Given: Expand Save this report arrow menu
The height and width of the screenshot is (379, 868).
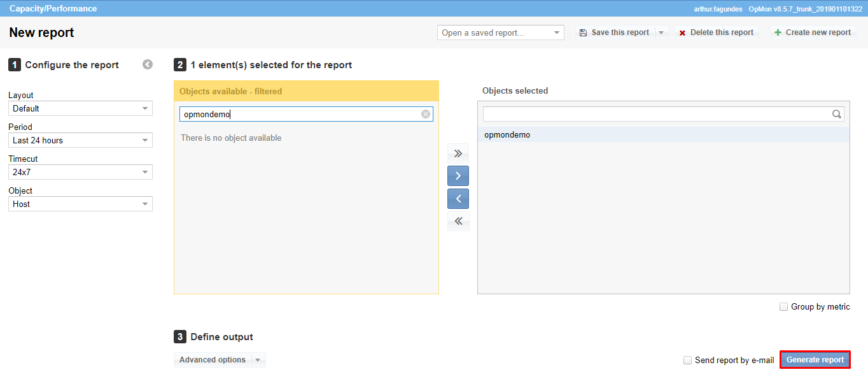Looking at the screenshot, I should pos(661,32).
